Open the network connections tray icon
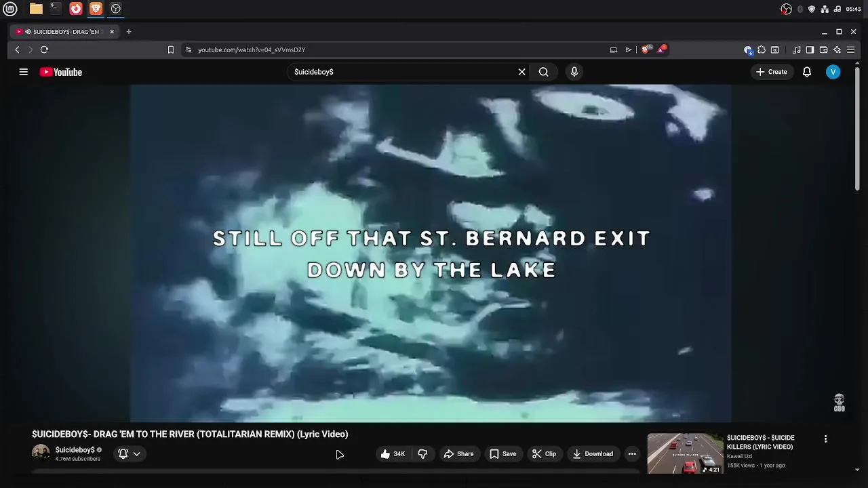 click(825, 9)
